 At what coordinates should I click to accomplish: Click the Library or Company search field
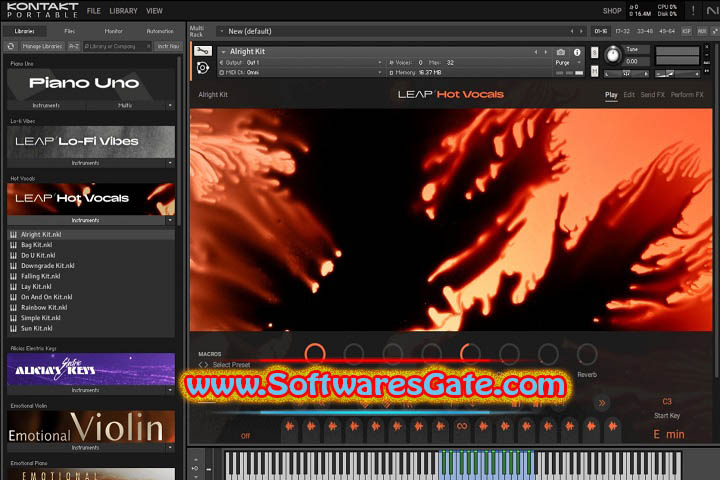point(117,46)
